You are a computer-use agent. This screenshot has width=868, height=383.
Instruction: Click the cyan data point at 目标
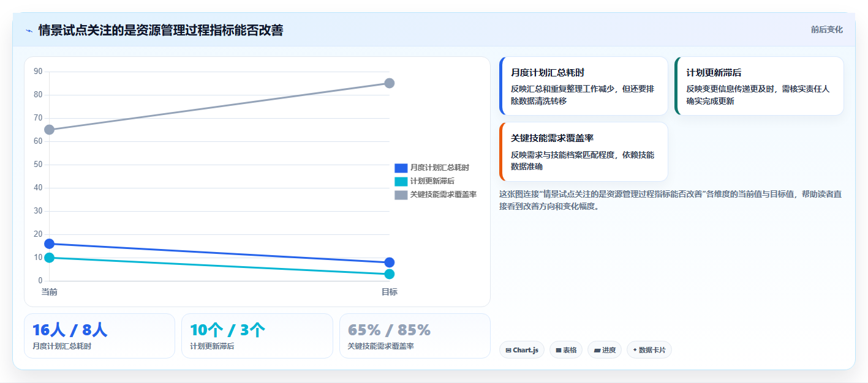389,274
